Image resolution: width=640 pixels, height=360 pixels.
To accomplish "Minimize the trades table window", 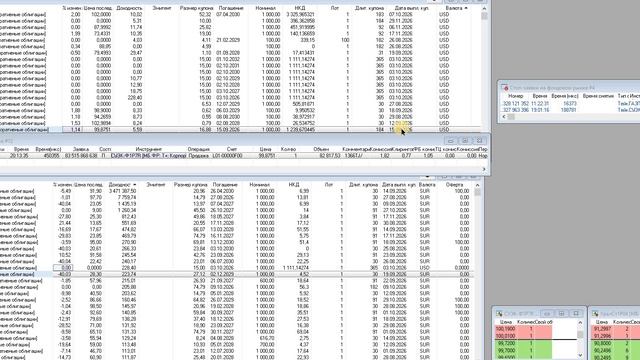I will point(451,140).
